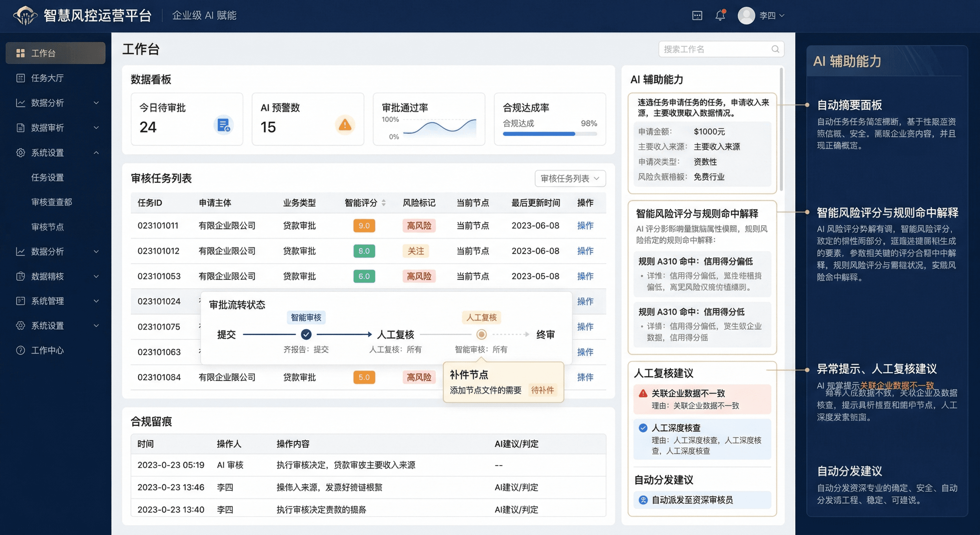Click the AI 预警数 warning triangle icon
Screen dimensions: 980x535
pos(345,125)
